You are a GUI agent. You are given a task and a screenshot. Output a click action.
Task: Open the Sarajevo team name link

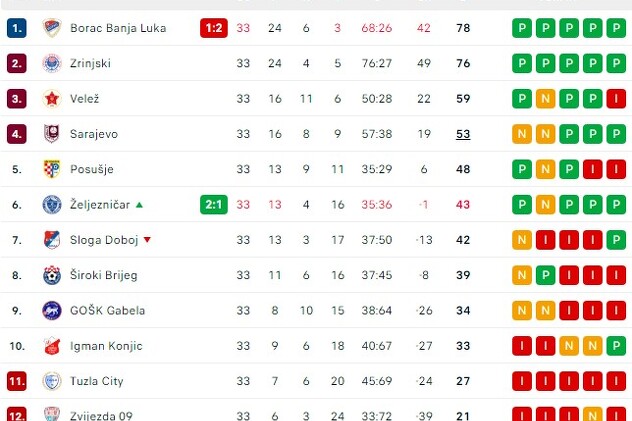click(94, 134)
